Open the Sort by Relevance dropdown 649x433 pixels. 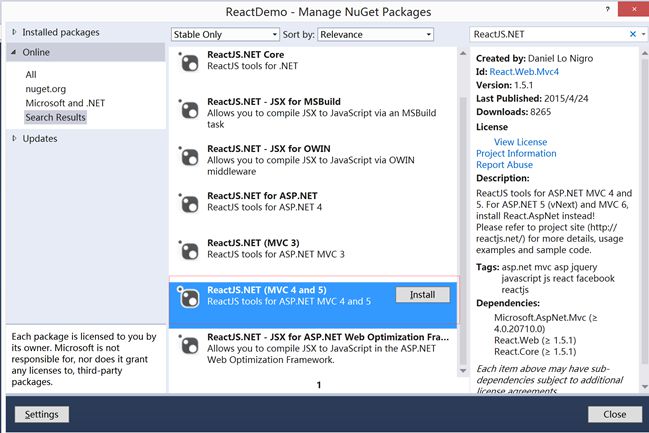375,34
